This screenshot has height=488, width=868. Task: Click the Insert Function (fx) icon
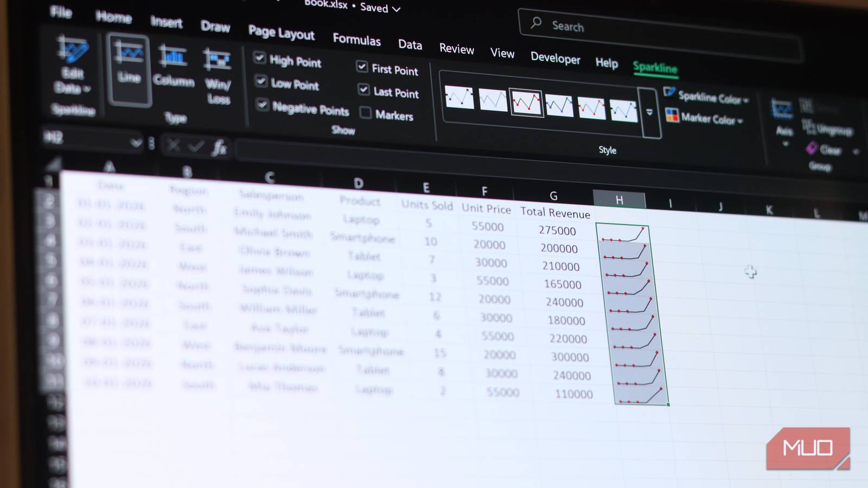click(219, 146)
